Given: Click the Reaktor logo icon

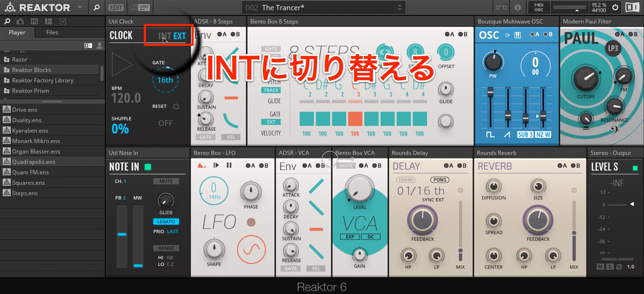Looking at the screenshot, I should (x=10, y=7).
